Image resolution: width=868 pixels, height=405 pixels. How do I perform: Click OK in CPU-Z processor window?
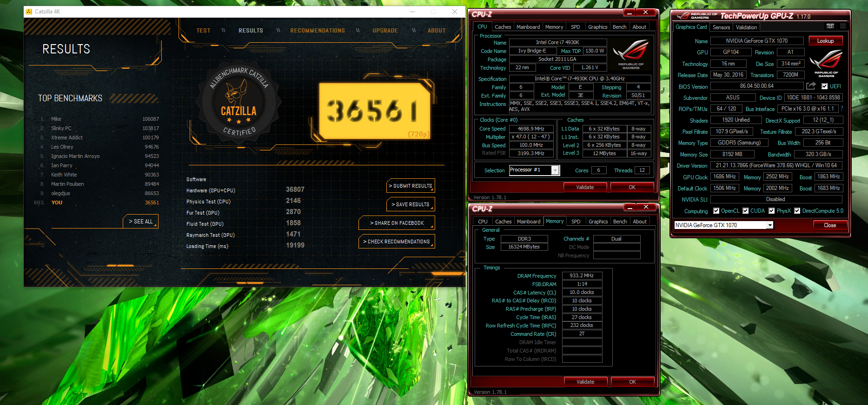click(x=632, y=187)
